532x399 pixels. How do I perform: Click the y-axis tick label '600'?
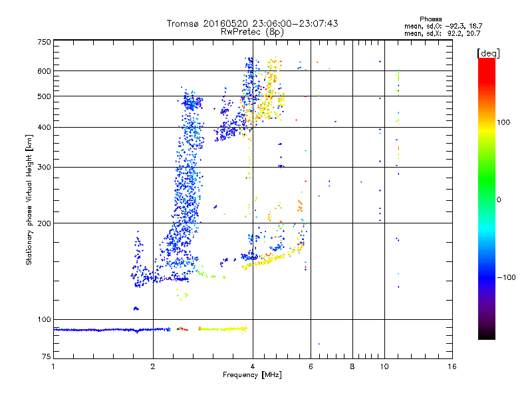point(44,71)
